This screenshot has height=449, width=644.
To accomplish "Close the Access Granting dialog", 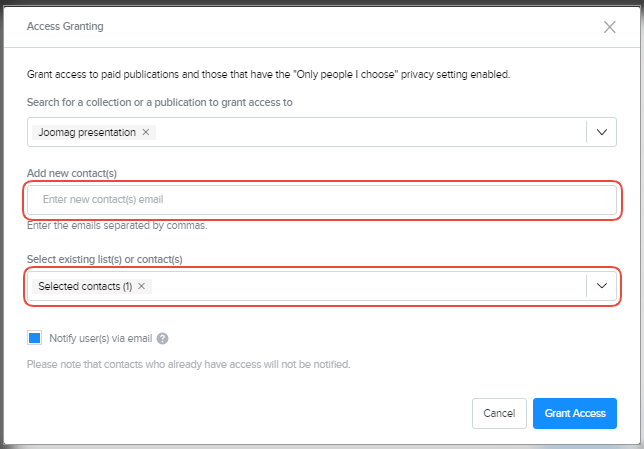I will (609, 27).
